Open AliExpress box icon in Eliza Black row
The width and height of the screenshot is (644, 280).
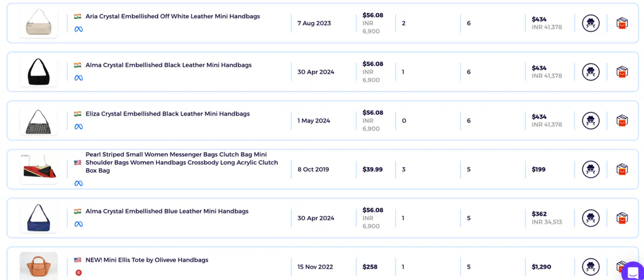622,121
